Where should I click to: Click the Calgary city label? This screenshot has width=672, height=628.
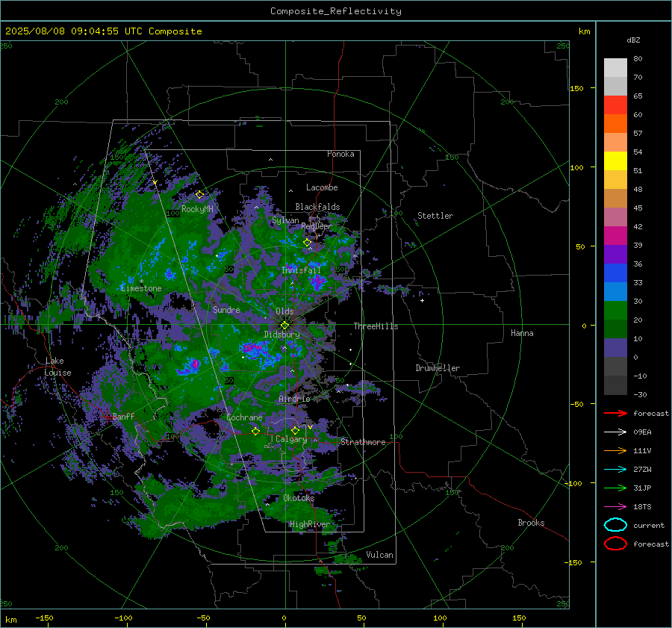point(291,439)
